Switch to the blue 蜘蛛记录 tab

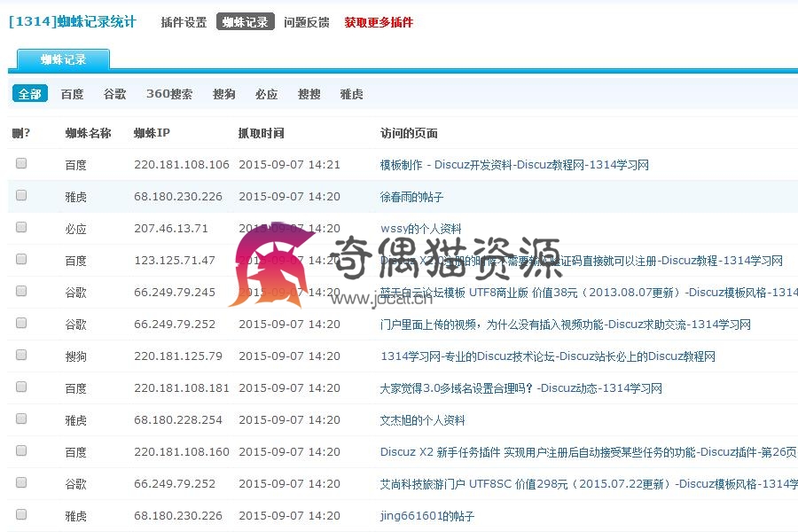pyautogui.click(x=64, y=59)
